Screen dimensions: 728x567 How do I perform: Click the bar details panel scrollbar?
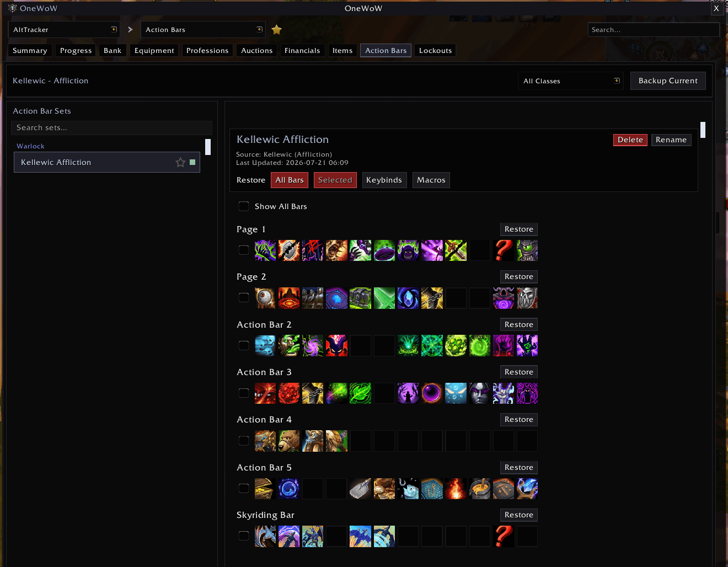[x=703, y=130]
